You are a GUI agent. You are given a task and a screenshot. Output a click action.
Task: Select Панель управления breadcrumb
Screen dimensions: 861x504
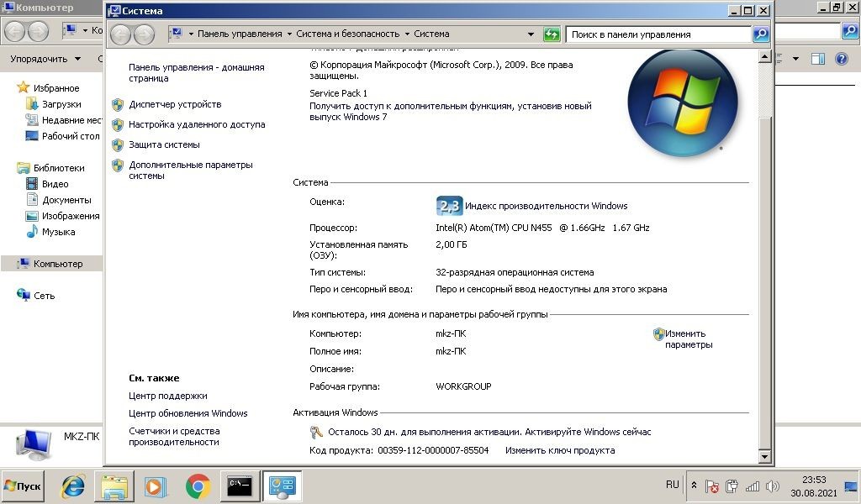click(x=240, y=34)
